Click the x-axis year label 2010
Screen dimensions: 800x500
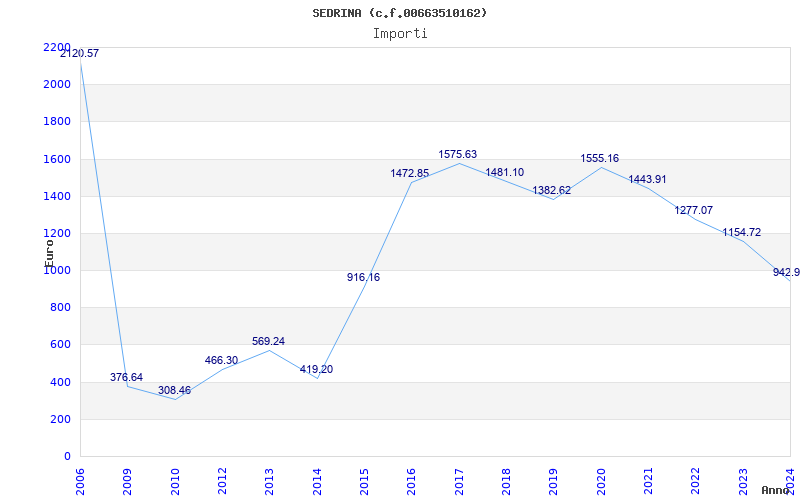point(174,482)
